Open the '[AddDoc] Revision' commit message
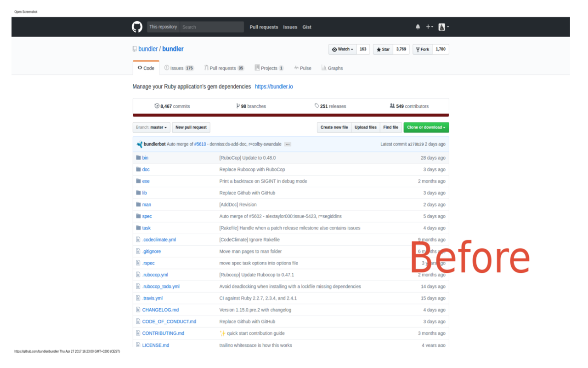Image resolution: width=588 pixels, height=368 pixels. point(238,205)
